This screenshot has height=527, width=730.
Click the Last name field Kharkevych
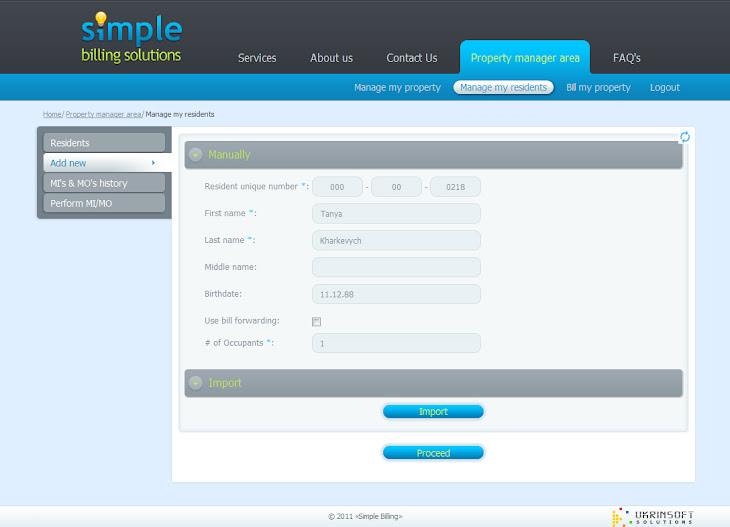point(396,241)
